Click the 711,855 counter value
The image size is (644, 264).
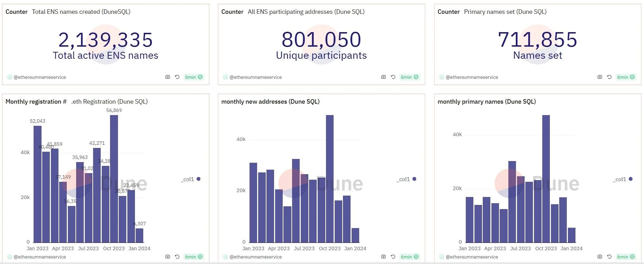[x=537, y=40]
